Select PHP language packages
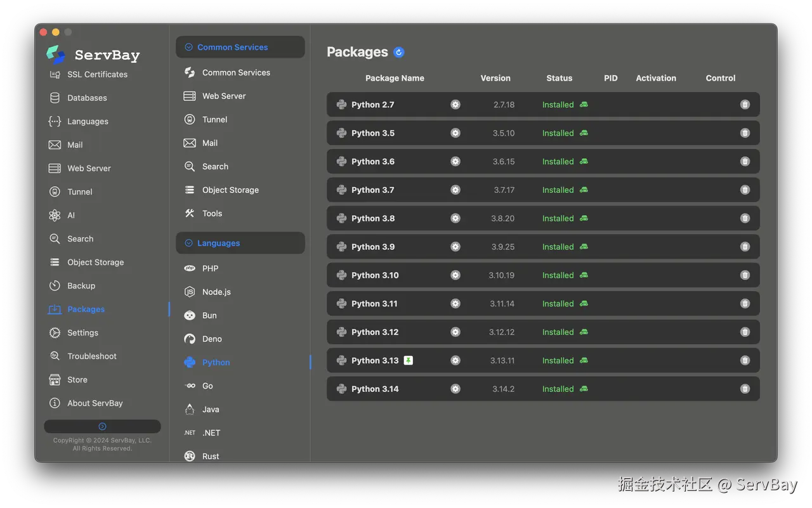 tap(210, 268)
